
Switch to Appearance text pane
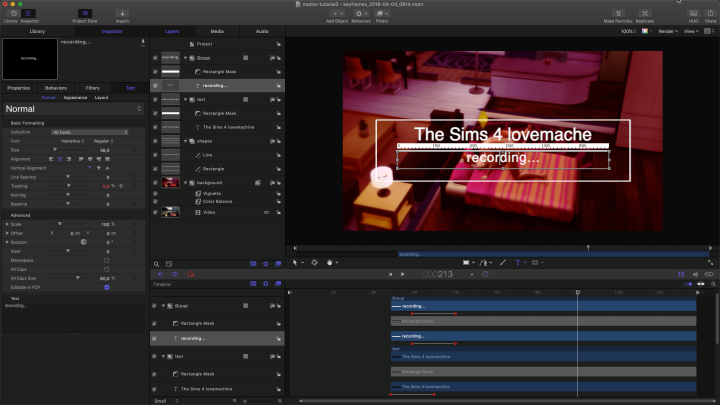coord(75,98)
